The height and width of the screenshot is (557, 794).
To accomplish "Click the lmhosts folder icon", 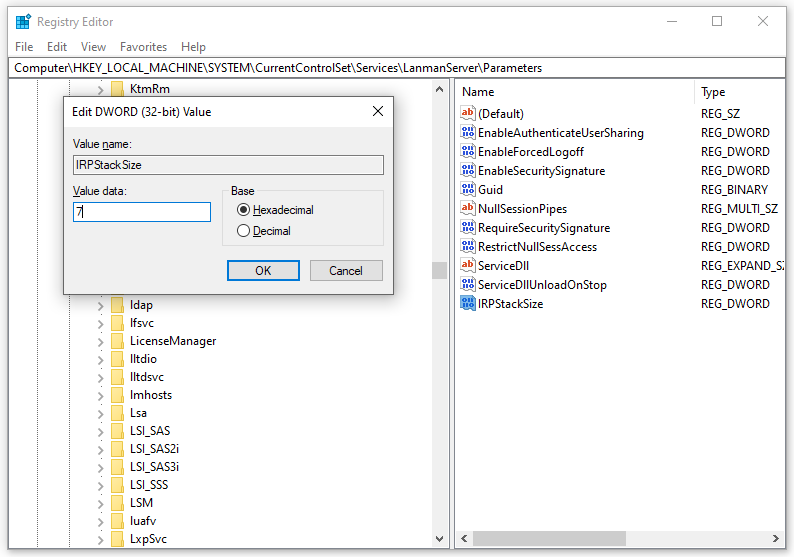I will click(117, 394).
